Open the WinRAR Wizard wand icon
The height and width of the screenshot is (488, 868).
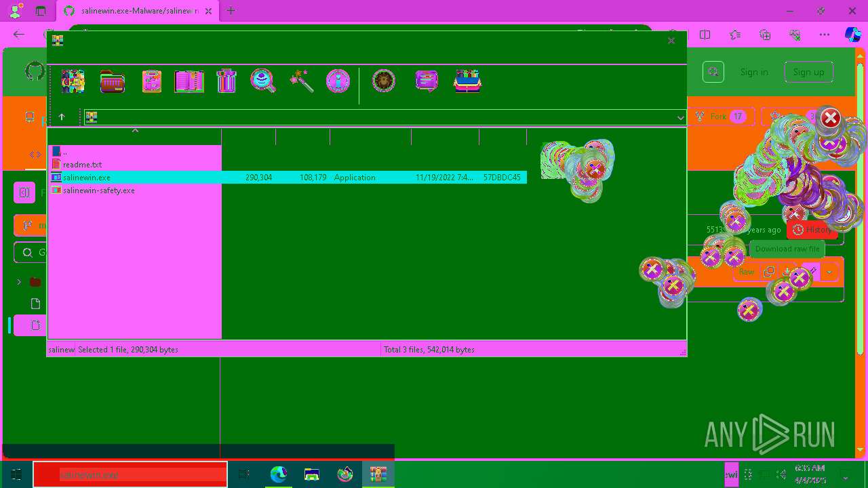point(301,81)
